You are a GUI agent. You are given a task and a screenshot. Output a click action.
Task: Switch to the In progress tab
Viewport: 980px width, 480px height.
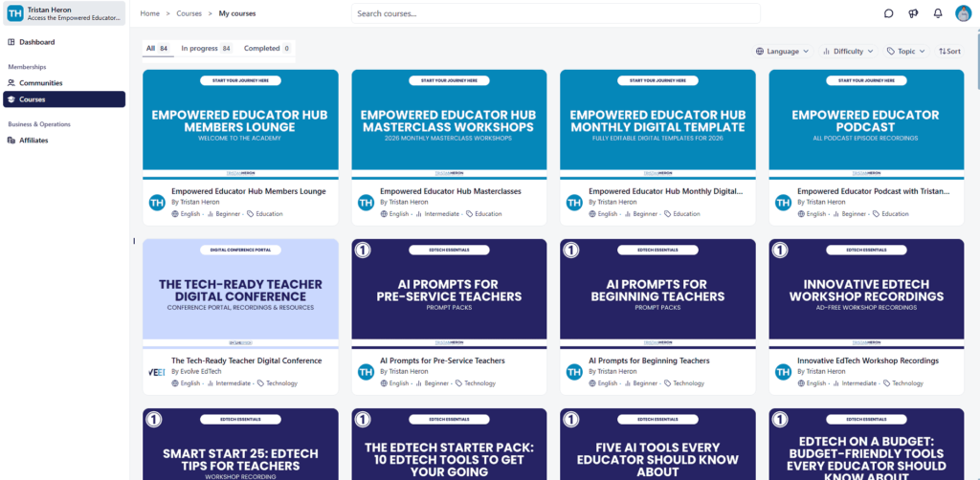(x=207, y=49)
